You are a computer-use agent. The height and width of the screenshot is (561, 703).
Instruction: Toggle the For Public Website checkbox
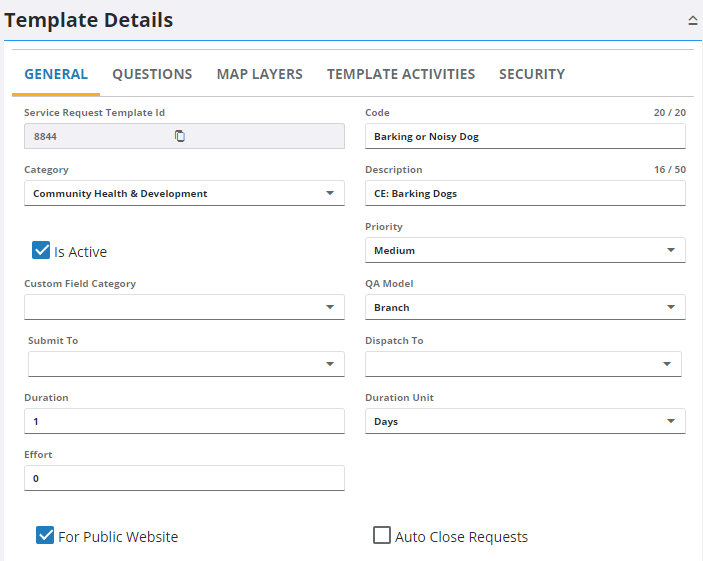point(45,536)
